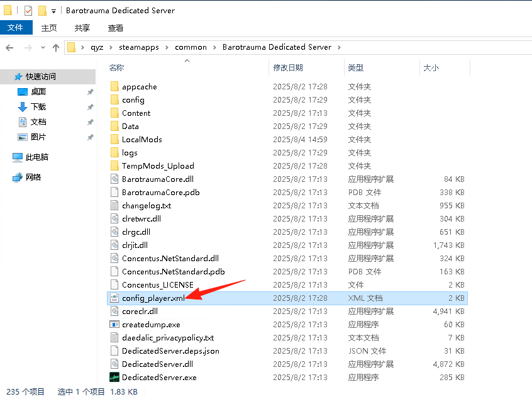Screen dimensions: 532x399
Task: Sort by the 大小 column header
Action: (431, 68)
